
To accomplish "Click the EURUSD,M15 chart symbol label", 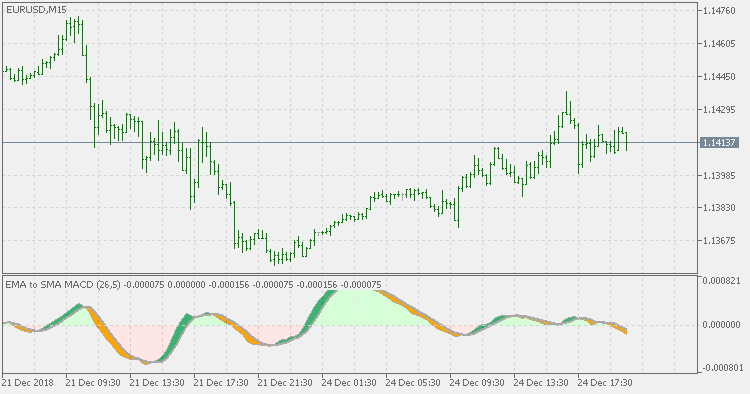I will pyautogui.click(x=36, y=10).
